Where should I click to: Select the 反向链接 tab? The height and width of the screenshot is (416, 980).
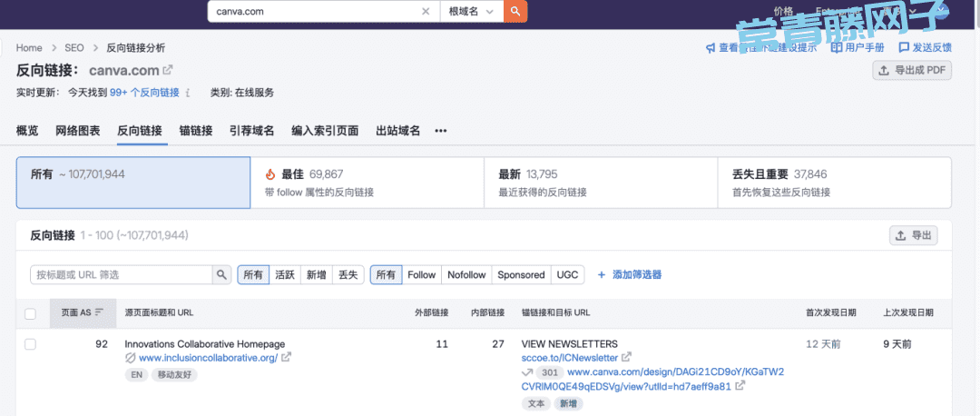click(140, 131)
